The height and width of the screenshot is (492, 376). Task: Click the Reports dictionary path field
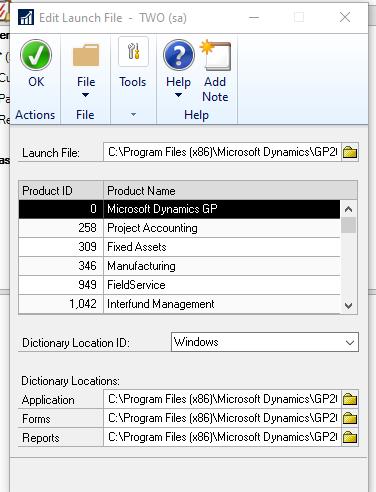coord(222,437)
